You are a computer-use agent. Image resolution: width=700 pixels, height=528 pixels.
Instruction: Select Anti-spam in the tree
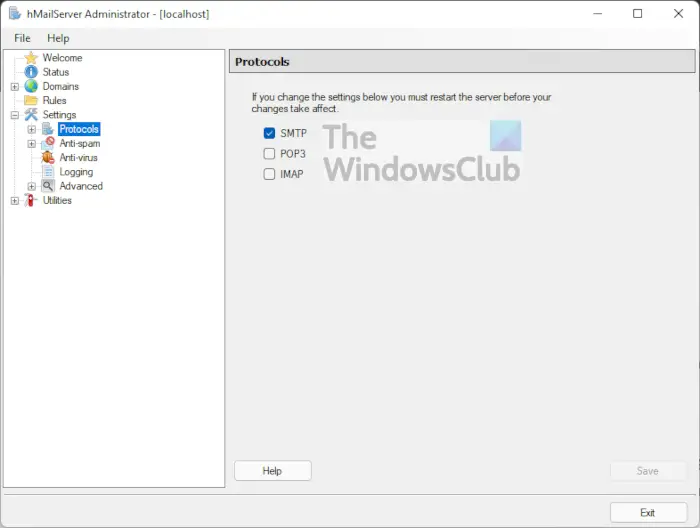tap(80, 143)
